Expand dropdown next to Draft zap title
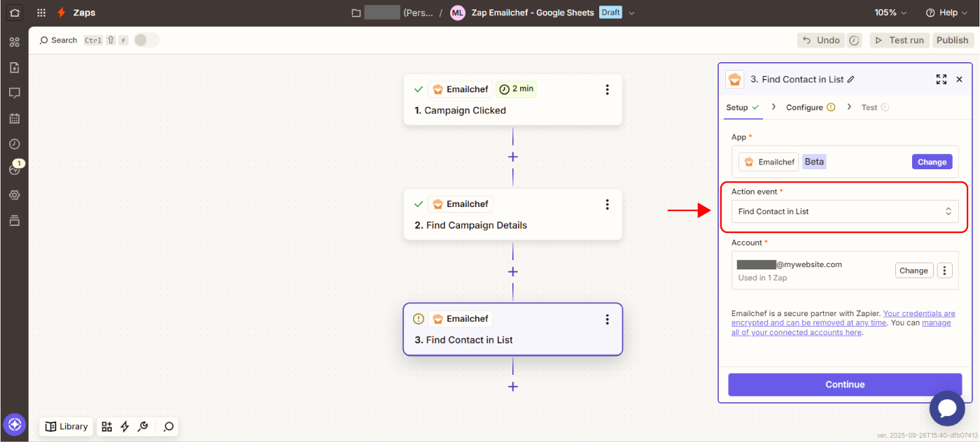This screenshot has width=980, height=442. pyautogui.click(x=632, y=13)
